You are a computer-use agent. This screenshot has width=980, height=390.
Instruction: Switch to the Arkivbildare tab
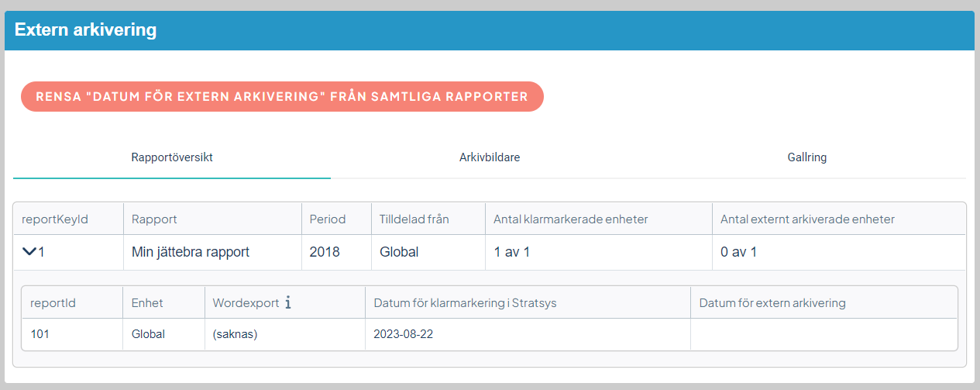tap(490, 157)
